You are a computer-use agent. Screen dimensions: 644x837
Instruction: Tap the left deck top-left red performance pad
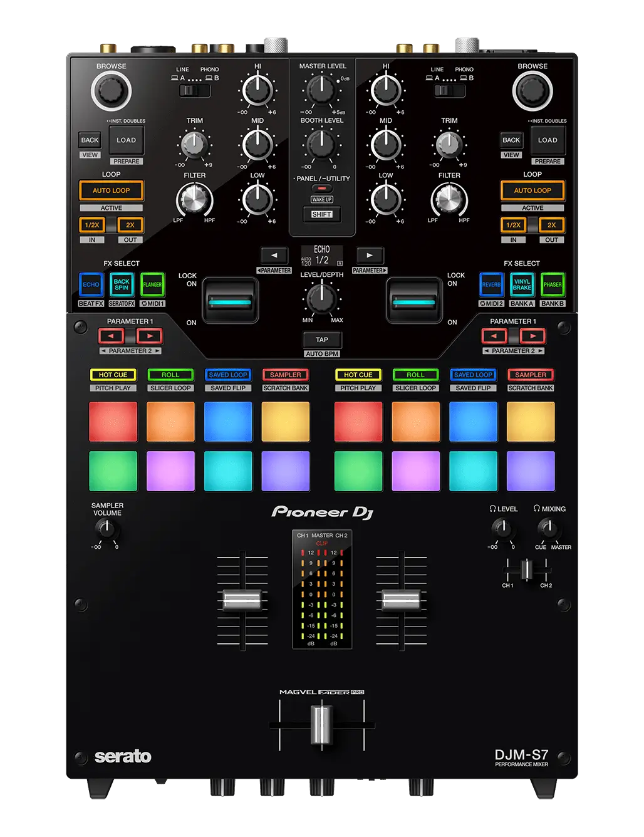coord(113,422)
